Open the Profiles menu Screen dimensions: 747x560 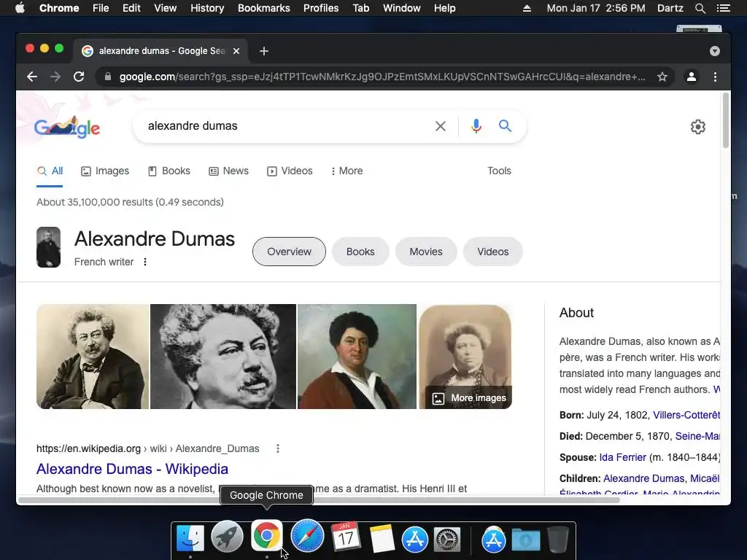tap(321, 8)
